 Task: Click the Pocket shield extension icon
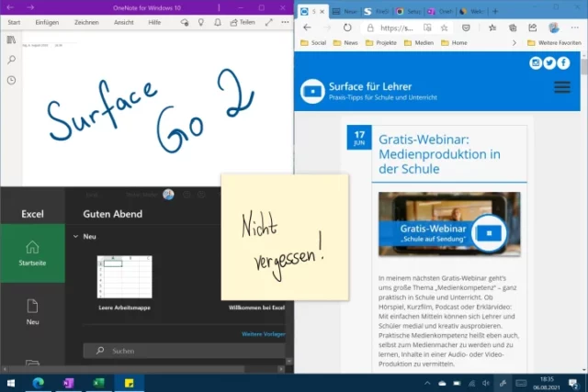466,28
